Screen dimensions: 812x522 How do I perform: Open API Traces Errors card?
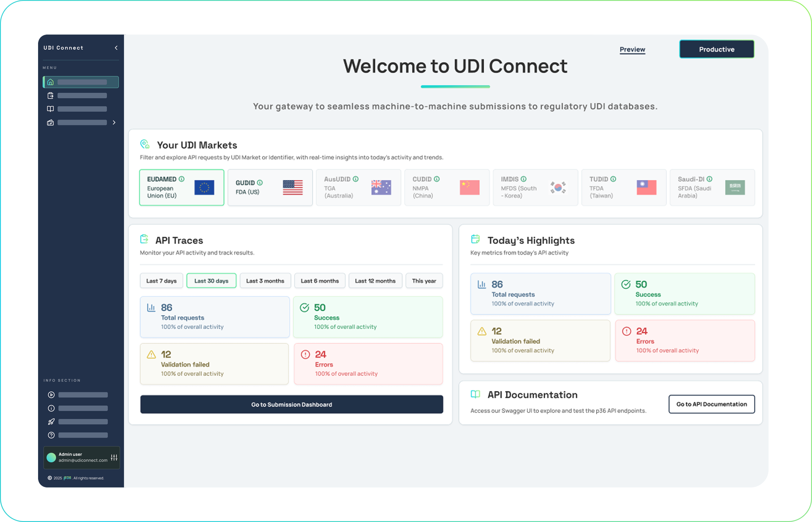click(x=368, y=364)
